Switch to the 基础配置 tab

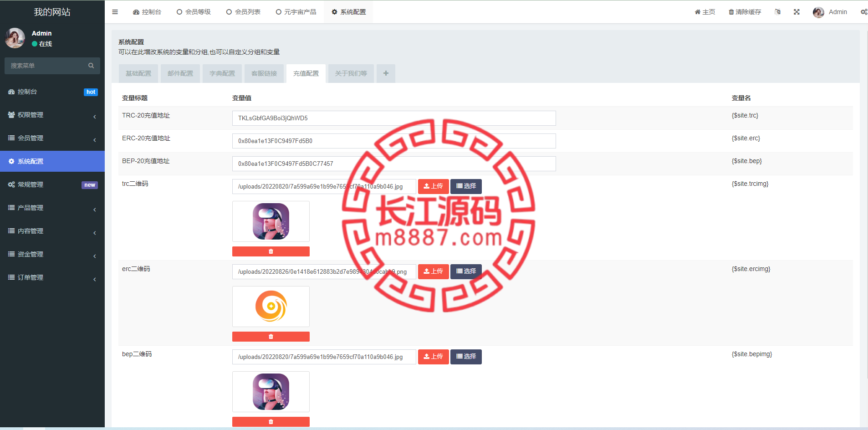138,73
